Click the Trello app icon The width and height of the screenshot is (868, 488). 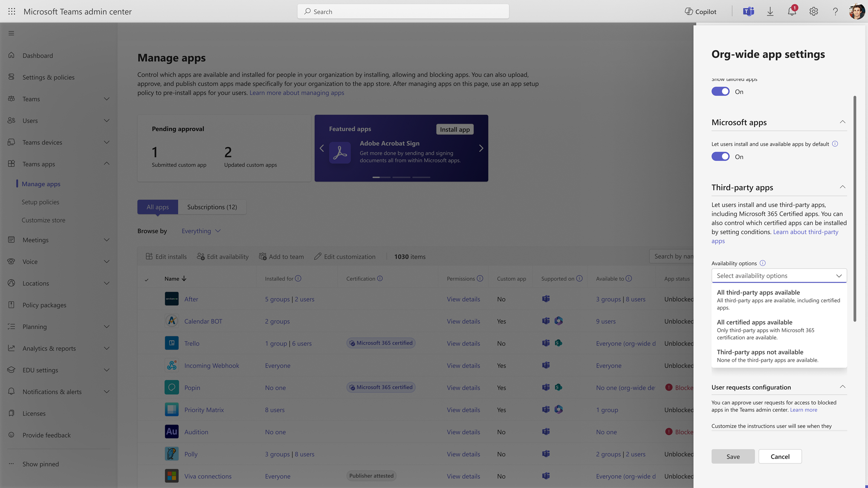[171, 343]
